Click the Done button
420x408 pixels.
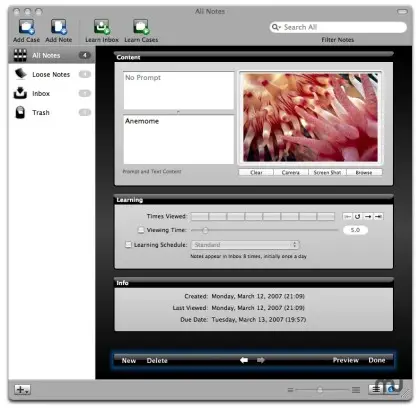point(377,360)
